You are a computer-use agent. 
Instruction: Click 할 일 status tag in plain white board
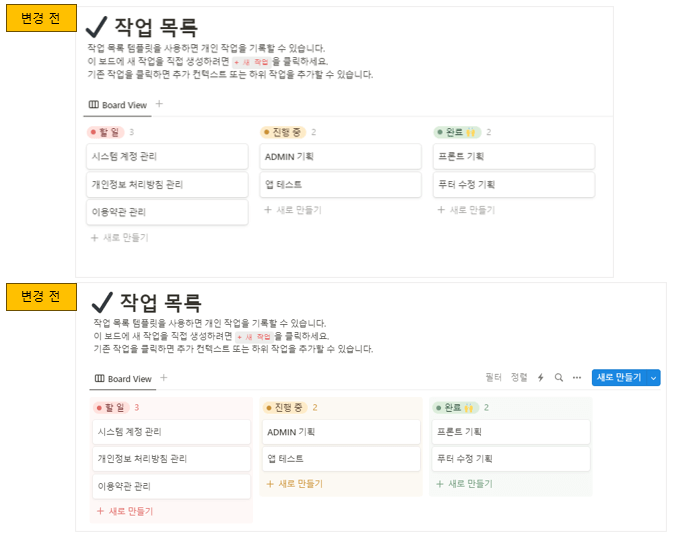click(105, 132)
